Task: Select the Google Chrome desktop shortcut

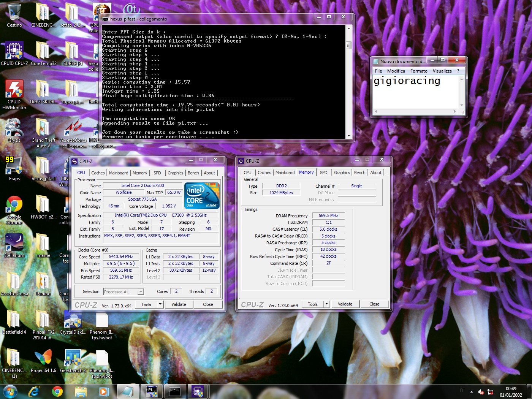Action: [x=14, y=210]
